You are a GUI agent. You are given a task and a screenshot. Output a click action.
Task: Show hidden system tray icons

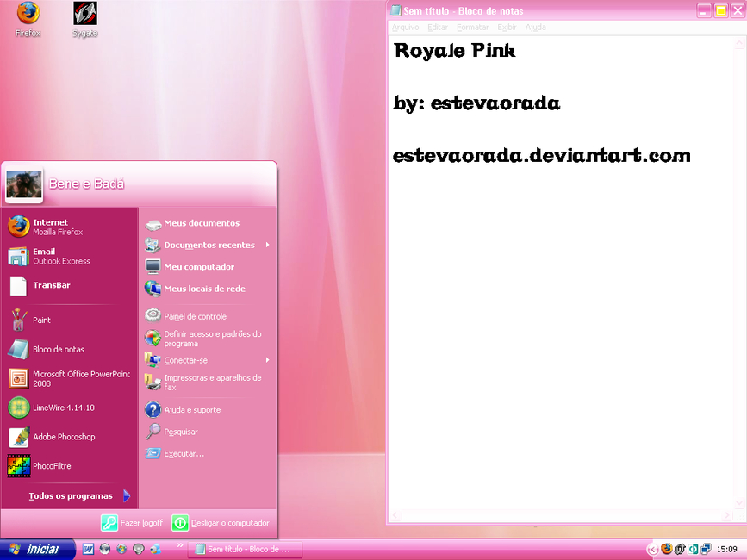653,550
